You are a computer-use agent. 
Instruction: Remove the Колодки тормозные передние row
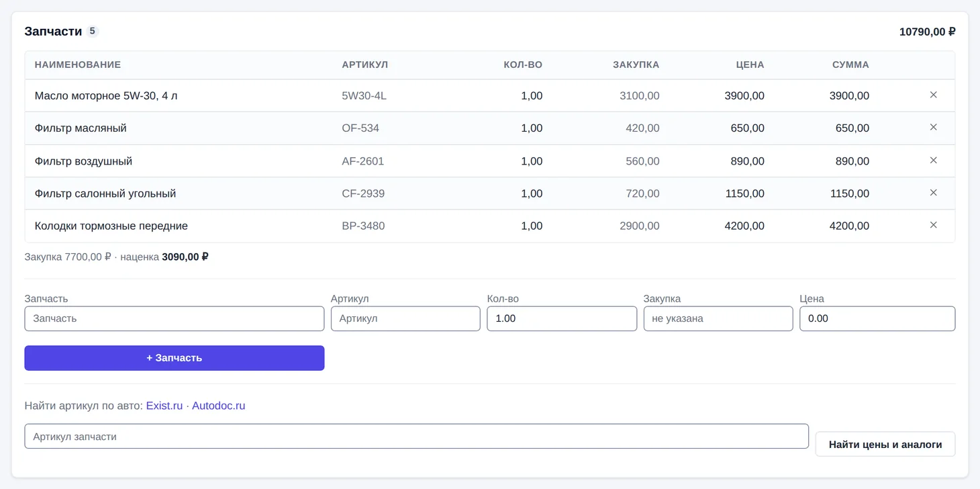click(933, 225)
